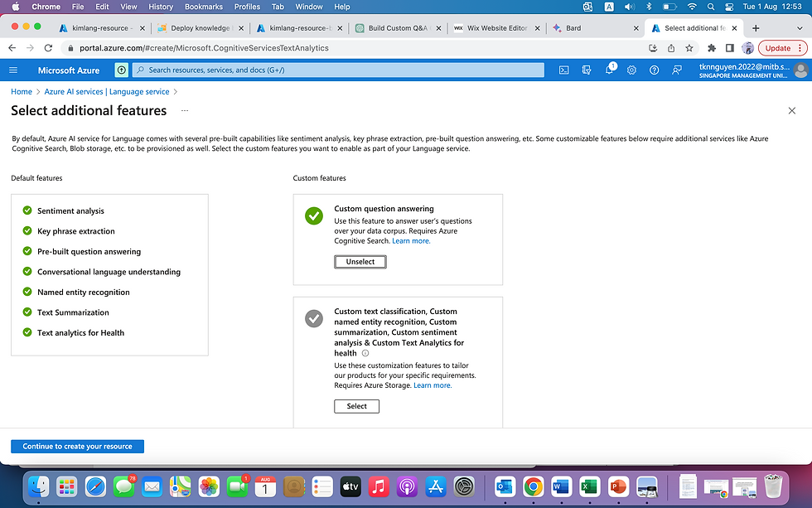Open Finder from the Dock

(39, 486)
